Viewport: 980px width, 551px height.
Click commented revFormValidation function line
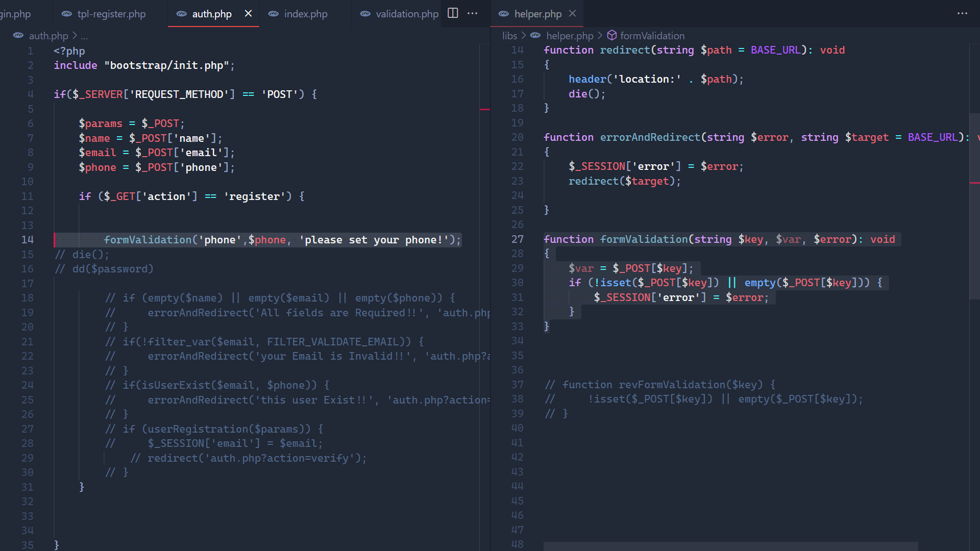pos(660,385)
